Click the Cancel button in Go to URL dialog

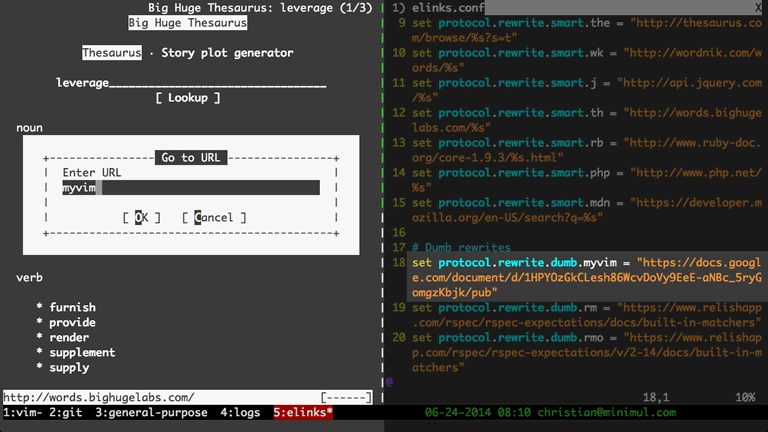pos(214,217)
